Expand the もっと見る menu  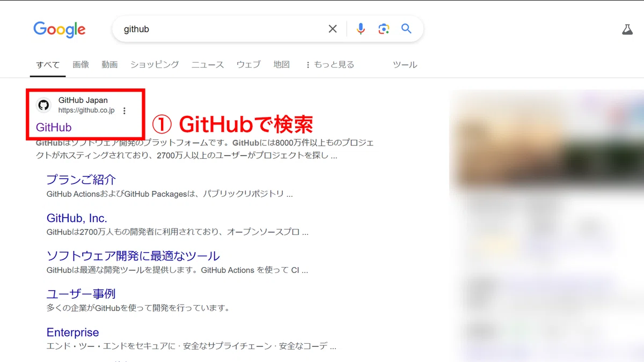[330, 64]
